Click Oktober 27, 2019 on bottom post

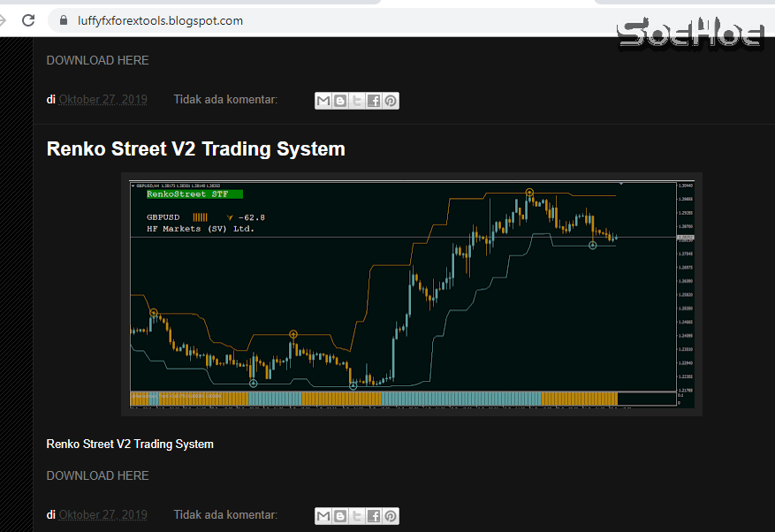click(103, 514)
